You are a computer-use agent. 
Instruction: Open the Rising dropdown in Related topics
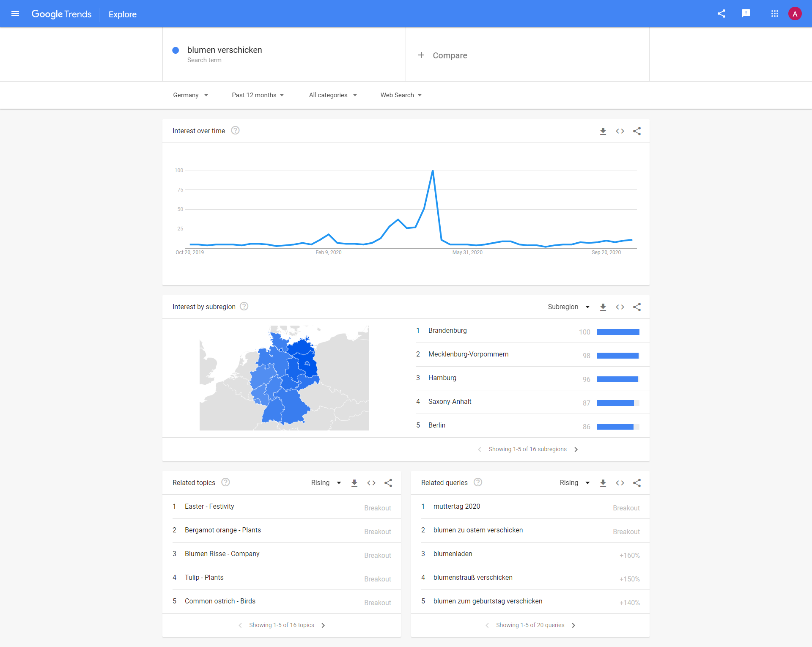326,483
